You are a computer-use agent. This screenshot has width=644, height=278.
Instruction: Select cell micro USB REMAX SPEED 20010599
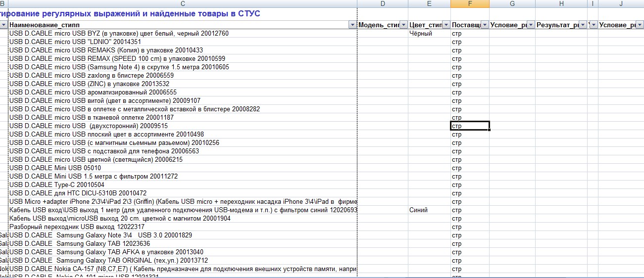[183, 59]
